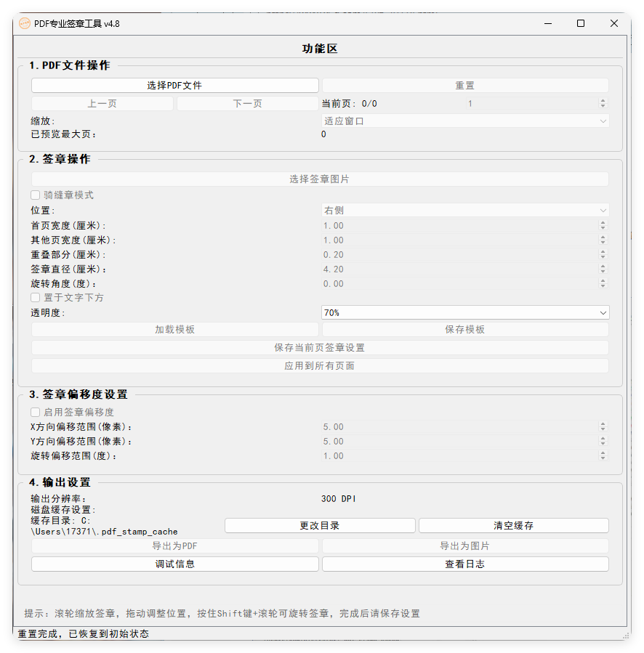
Task: Go to next page with 下一页
Action: click(x=247, y=103)
